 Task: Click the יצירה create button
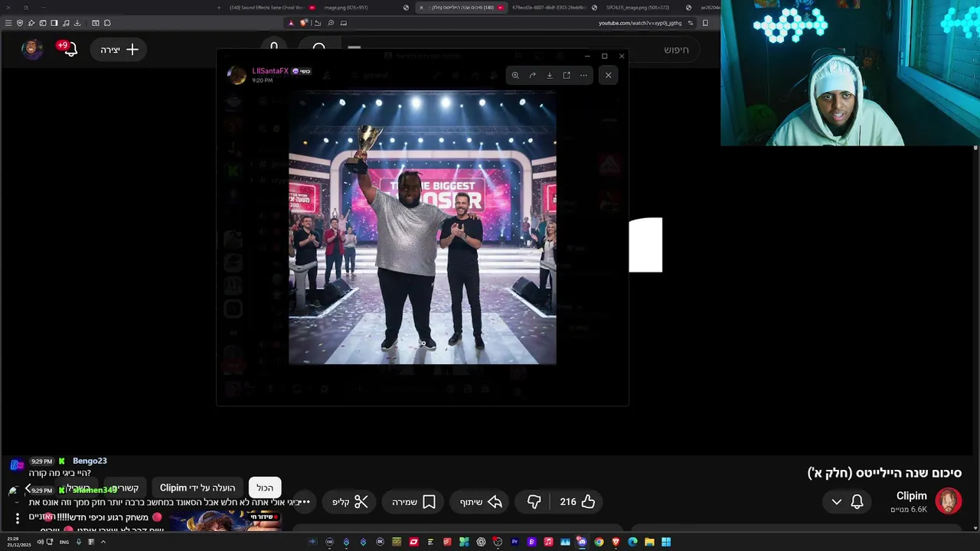[x=119, y=50]
